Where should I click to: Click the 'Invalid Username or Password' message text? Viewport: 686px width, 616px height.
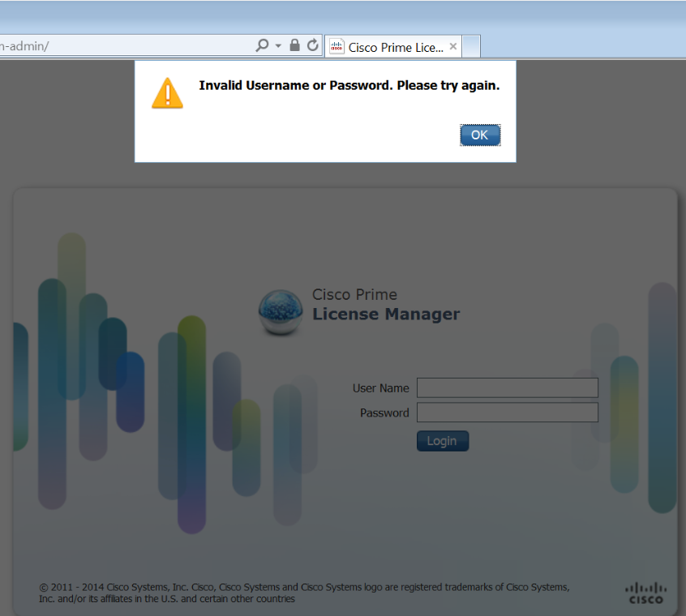click(349, 85)
